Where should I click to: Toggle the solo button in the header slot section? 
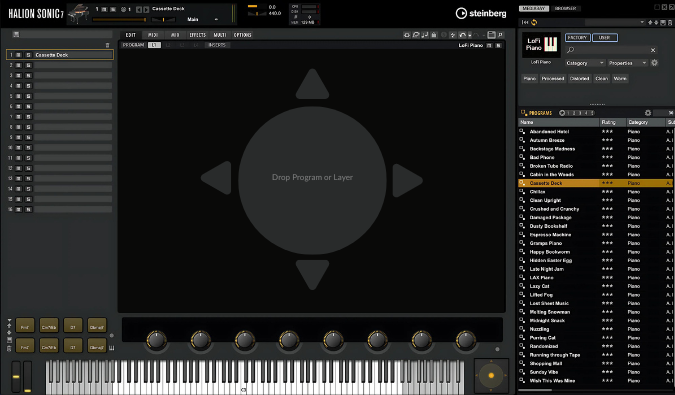pyautogui.click(x=113, y=9)
